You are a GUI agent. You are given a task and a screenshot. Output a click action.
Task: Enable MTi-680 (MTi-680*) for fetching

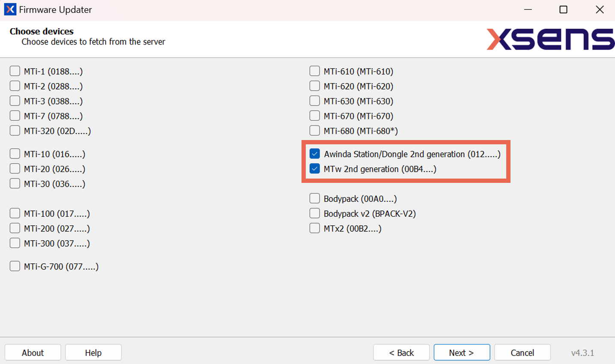point(314,130)
